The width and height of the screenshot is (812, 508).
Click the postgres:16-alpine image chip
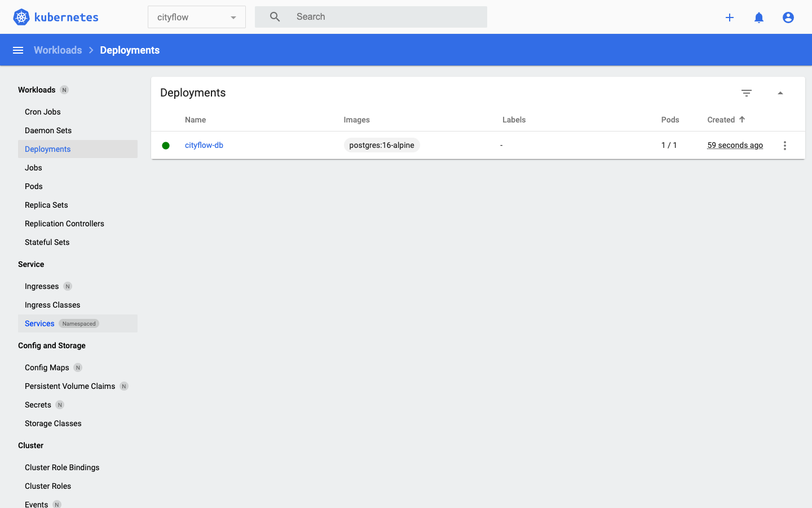pos(382,145)
